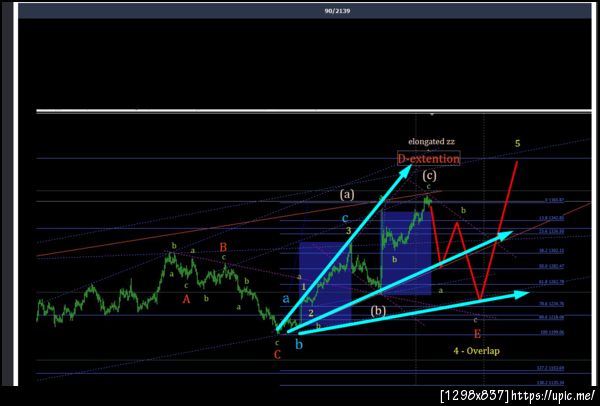Click the orange "B" wave label
The height and width of the screenshot is (406, 600).
click(x=223, y=247)
